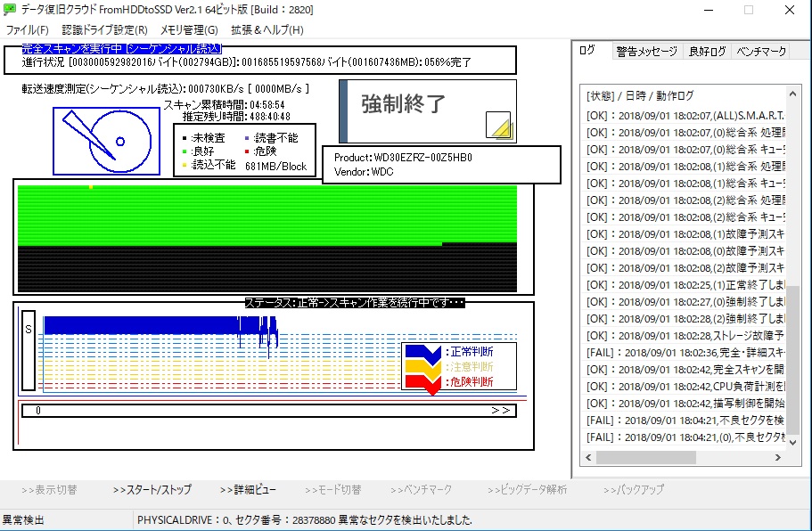Open the 拡張＆ヘルプ(H) menu
Screen dimensions: 812x531
coord(267,30)
